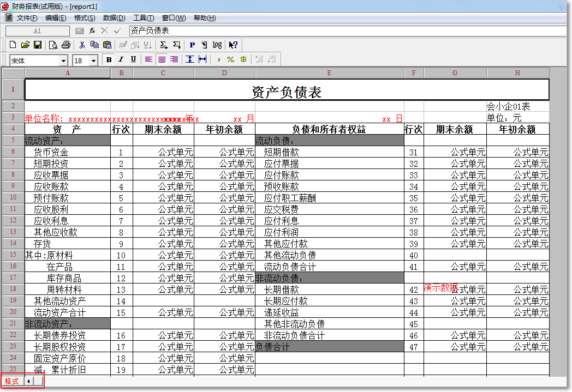The height and width of the screenshot is (392, 572).
Task: Click the dollar currency style icon
Action: pyautogui.click(x=243, y=60)
